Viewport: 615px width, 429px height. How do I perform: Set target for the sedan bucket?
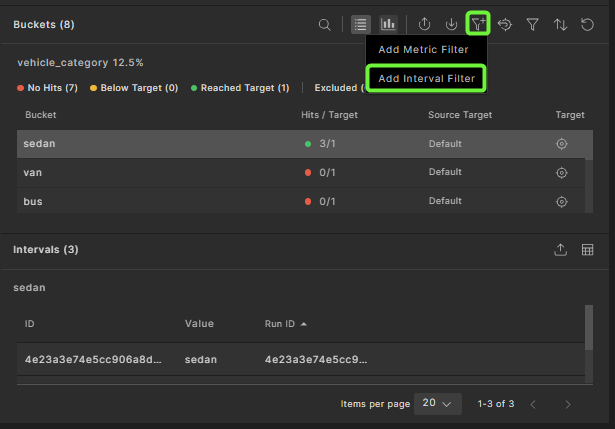[x=562, y=144]
